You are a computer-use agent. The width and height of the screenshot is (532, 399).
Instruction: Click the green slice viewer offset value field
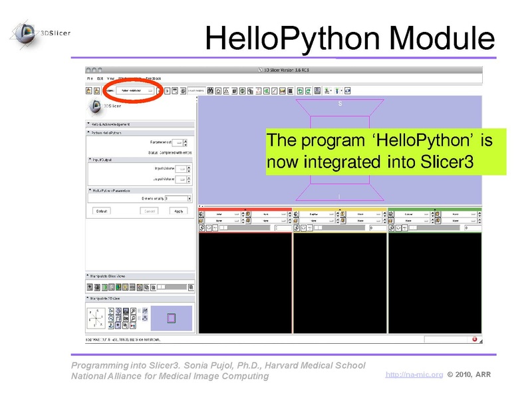click(x=473, y=228)
